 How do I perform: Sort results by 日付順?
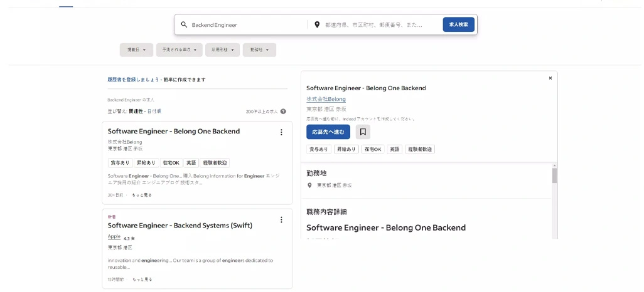[154, 111]
